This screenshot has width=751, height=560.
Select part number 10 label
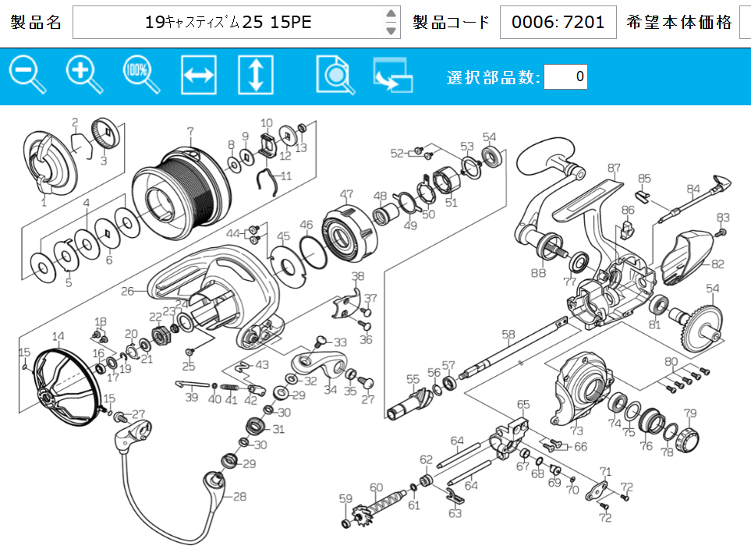(x=267, y=123)
